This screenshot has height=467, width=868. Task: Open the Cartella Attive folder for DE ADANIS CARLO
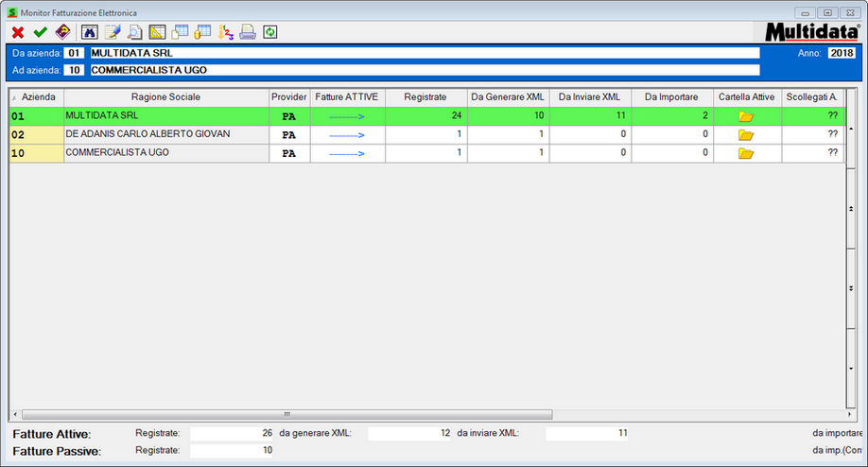pyautogui.click(x=746, y=135)
